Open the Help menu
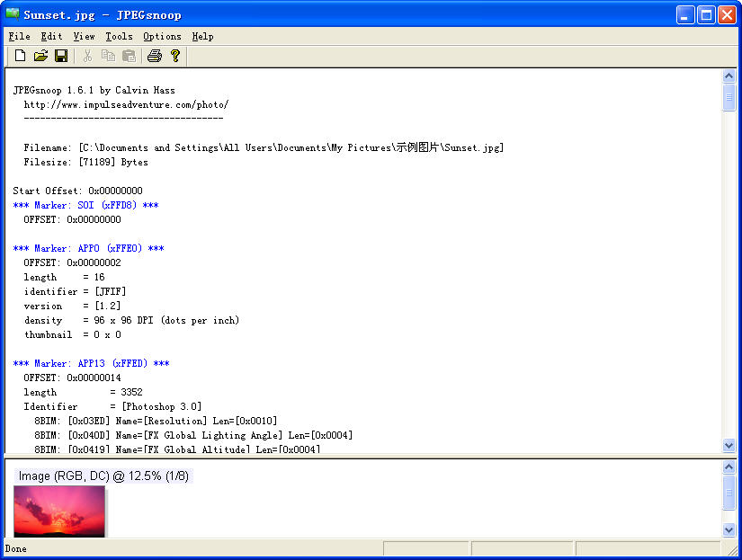 [202, 37]
